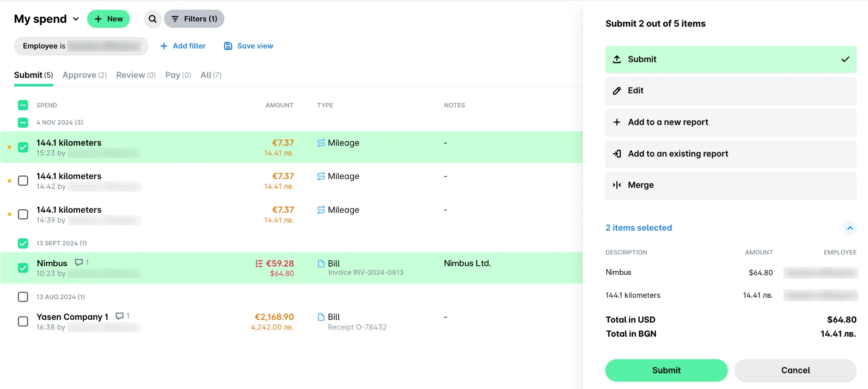Switch to the All (7) tab

point(211,75)
